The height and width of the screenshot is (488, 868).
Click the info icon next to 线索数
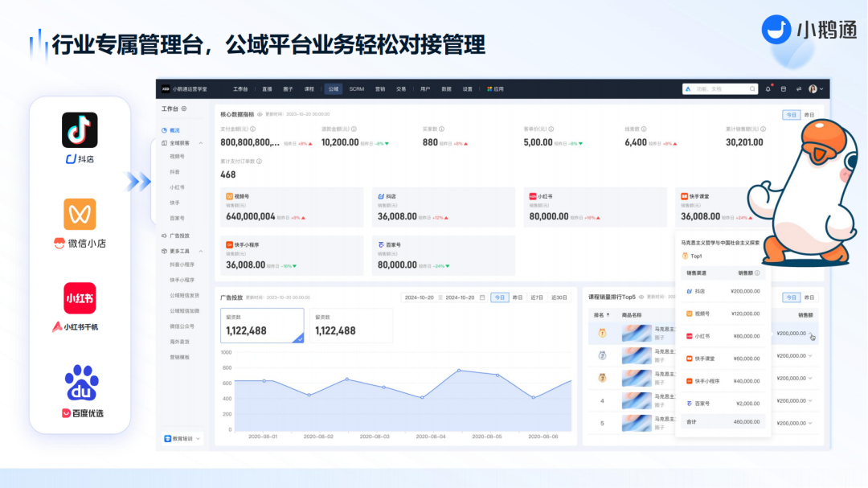click(x=644, y=129)
